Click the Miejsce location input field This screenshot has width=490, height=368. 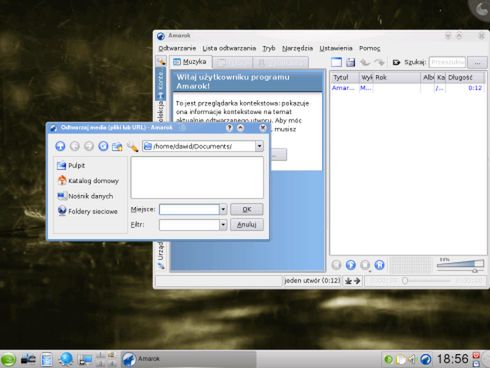tap(189, 209)
